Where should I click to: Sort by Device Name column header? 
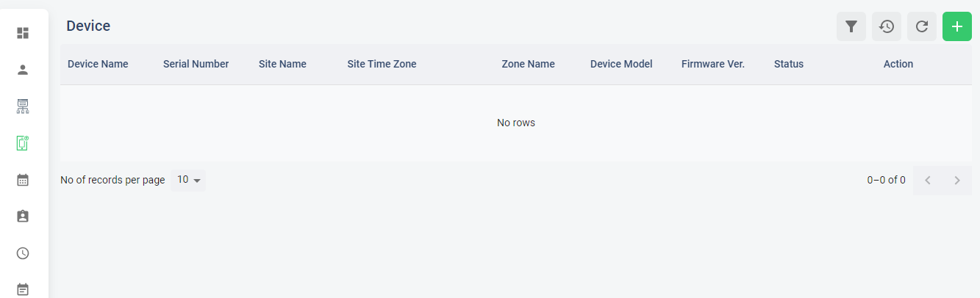click(x=98, y=64)
